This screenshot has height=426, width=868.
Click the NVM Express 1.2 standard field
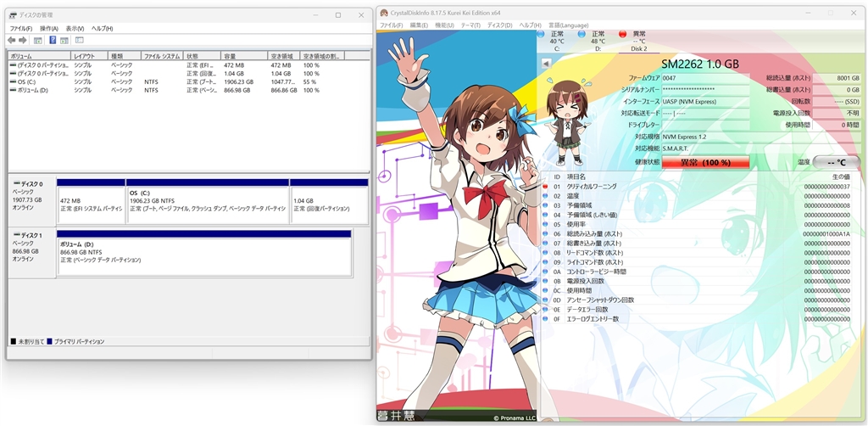[760, 137]
